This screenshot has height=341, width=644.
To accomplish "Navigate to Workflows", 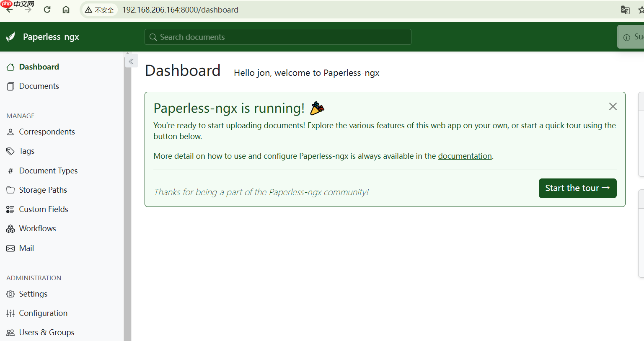I will point(37,229).
